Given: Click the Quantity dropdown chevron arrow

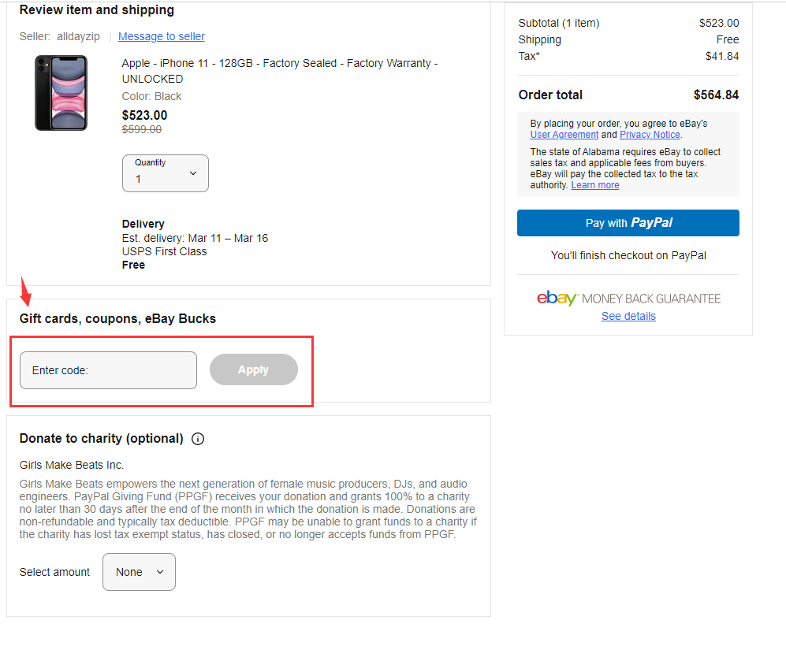Looking at the screenshot, I should point(193,173).
